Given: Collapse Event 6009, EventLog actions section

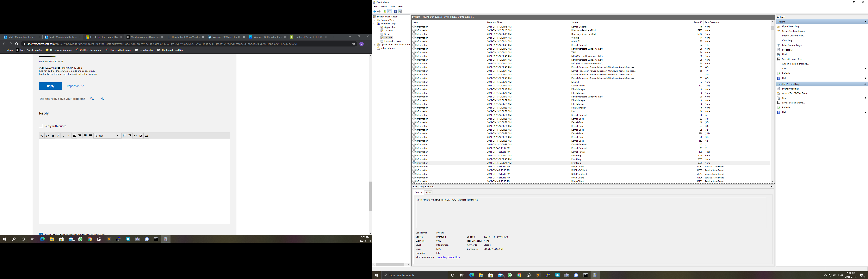Looking at the screenshot, I should tap(865, 84).
